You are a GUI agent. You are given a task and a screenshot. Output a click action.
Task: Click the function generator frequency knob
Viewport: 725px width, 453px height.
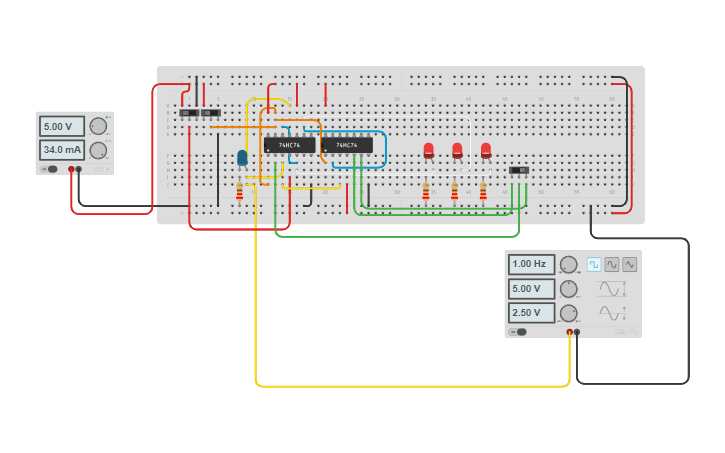pyautogui.click(x=569, y=264)
